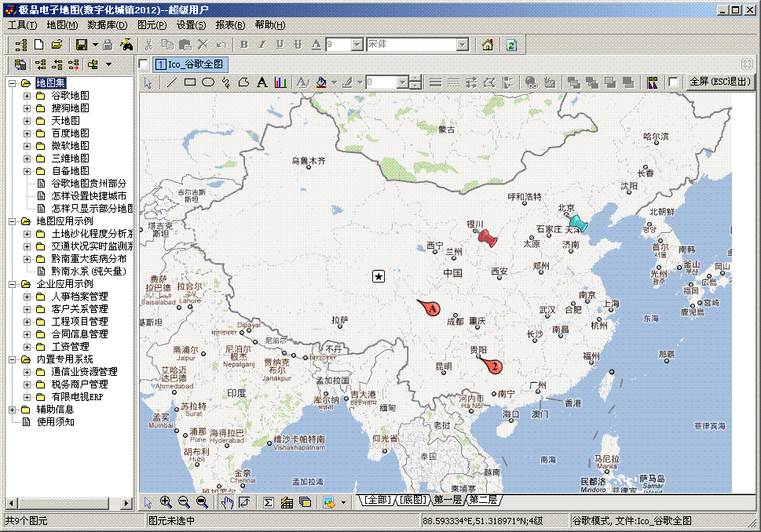Click the cyan pushpin marker near 天津
This screenshot has width=761, height=532.
coord(578,224)
